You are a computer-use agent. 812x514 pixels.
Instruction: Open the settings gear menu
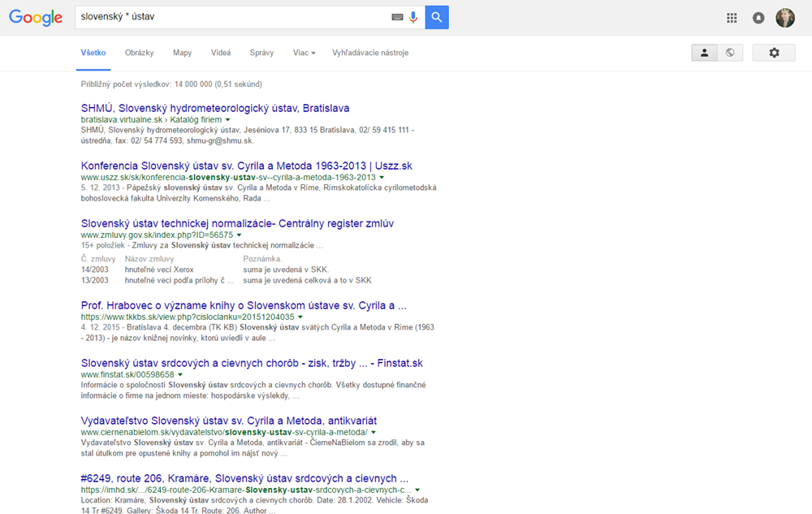[x=774, y=53]
